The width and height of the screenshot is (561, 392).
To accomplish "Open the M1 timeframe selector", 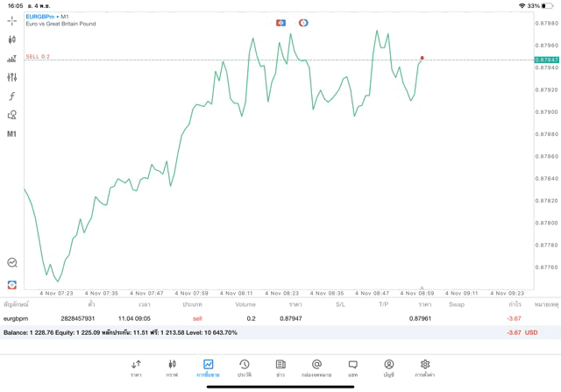I will 11,134.
